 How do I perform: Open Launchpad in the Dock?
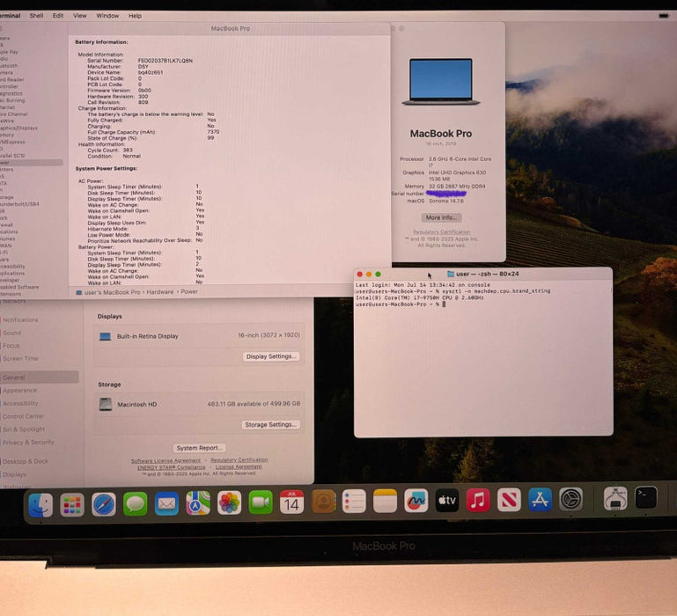coord(72,504)
